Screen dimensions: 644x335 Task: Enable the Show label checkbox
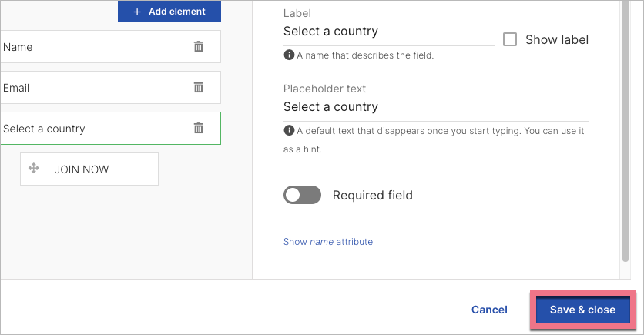pos(510,39)
